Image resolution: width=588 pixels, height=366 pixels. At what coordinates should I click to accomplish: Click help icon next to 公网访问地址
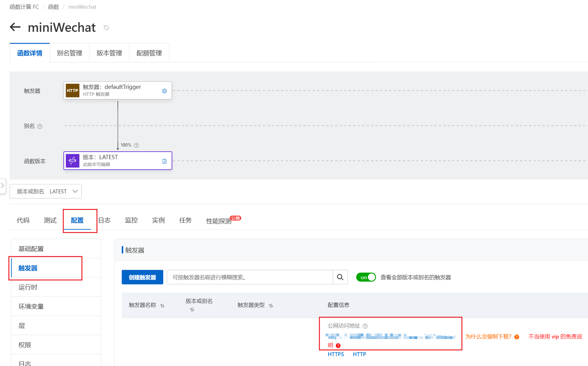pyautogui.click(x=365, y=326)
